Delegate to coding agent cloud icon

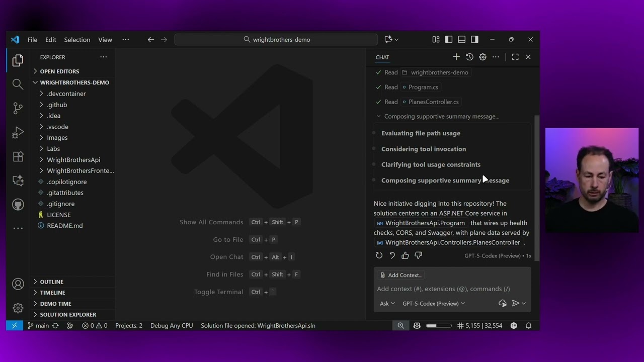point(502,303)
